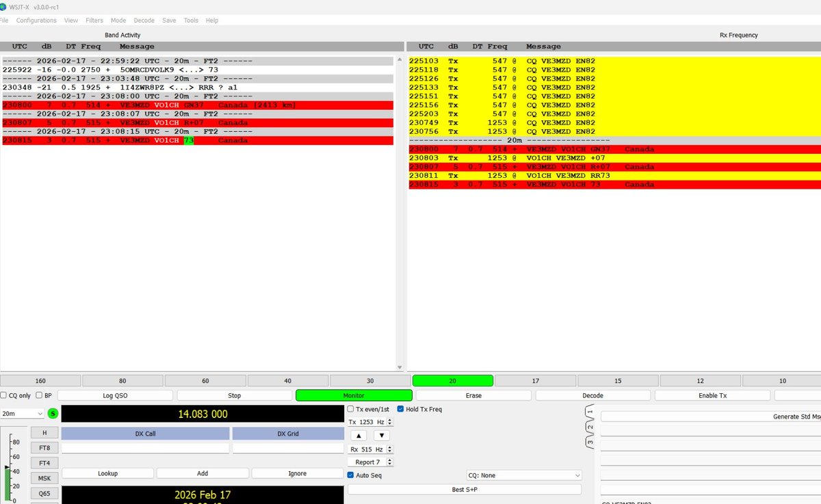Select the 15 band button

coord(617,381)
